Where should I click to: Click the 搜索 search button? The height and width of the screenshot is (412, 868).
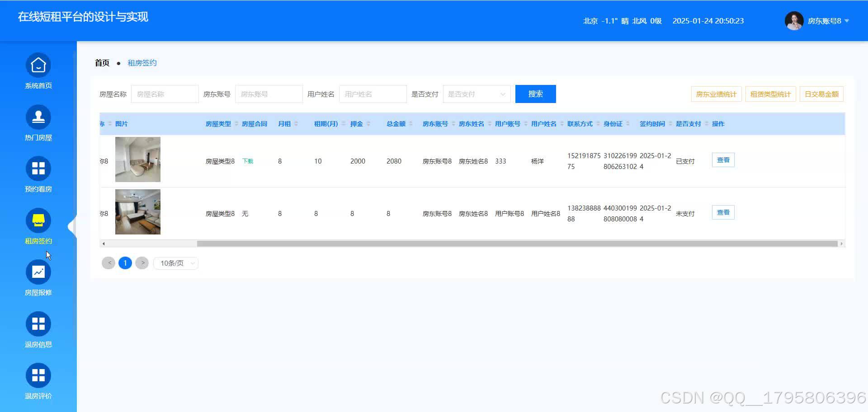535,94
